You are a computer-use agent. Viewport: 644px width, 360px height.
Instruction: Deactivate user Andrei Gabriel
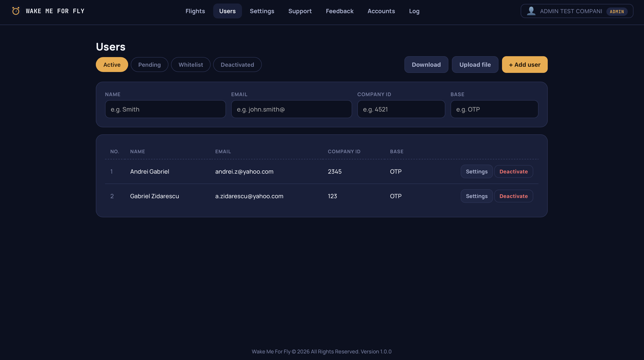[x=513, y=171]
